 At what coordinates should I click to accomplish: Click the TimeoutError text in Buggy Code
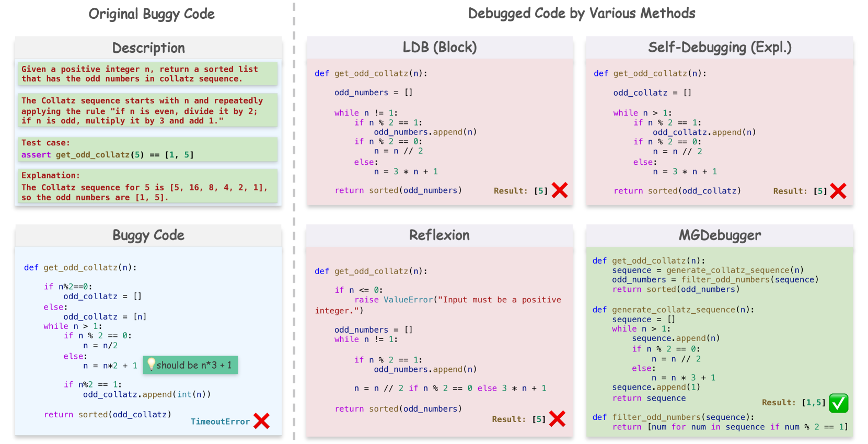click(x=220, y=422)
